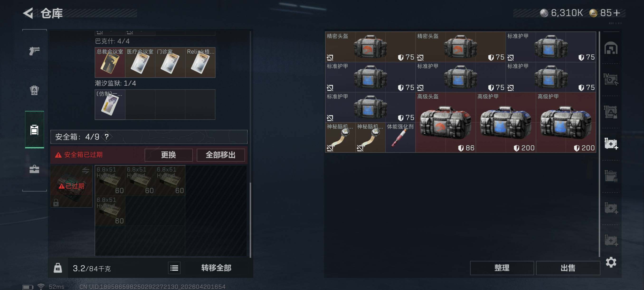Toggle the list view icon near 转移全部
This screenshot has height=290, width=644.
click(174, 268)
